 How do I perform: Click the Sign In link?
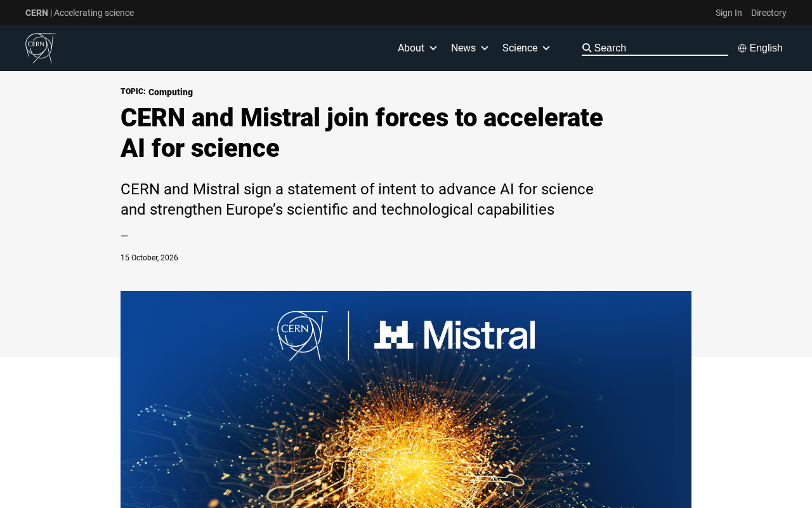pos(728,13)
